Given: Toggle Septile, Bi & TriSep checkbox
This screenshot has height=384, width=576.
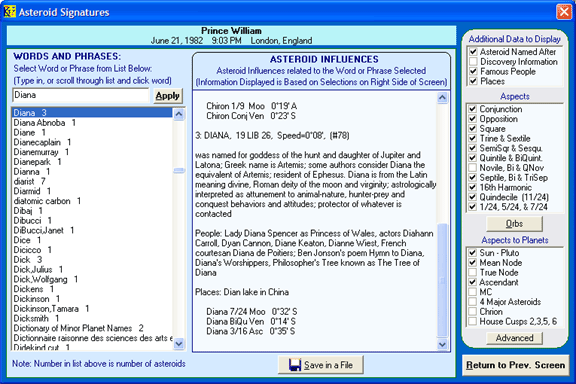Looking at the screenshot, I should [473, 177].
